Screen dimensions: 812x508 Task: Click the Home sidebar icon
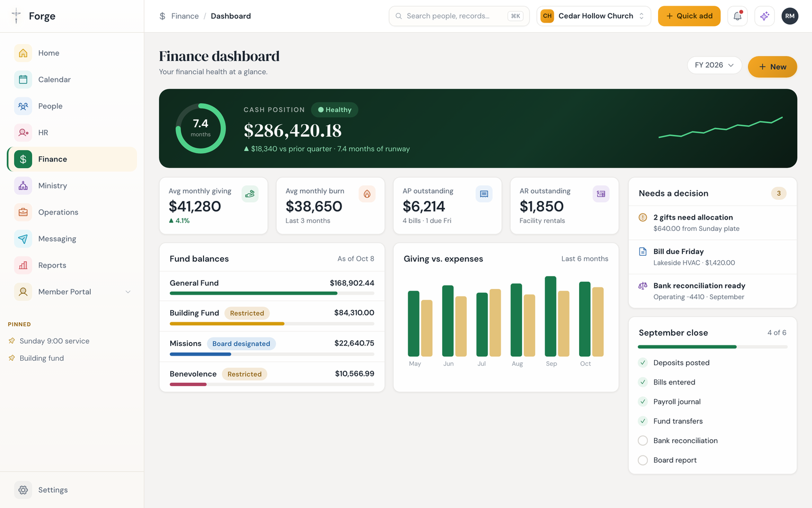pos(23,53)
